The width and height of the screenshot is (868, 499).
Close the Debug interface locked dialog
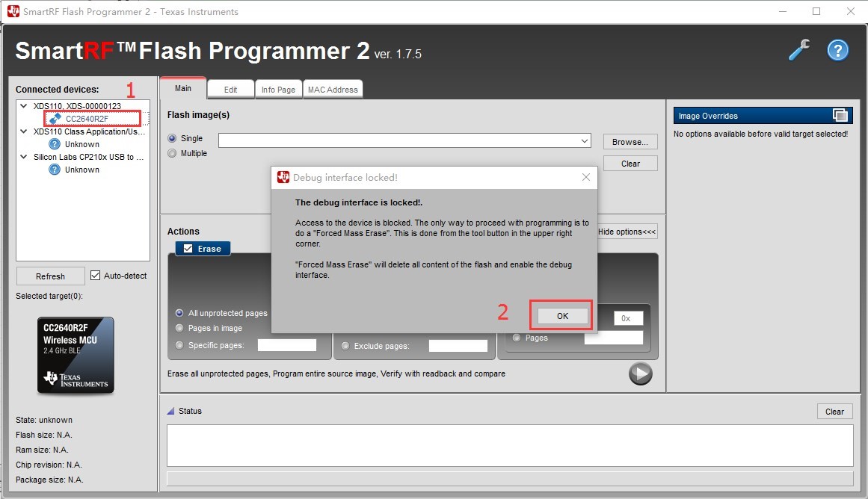(x=586, y=177)
